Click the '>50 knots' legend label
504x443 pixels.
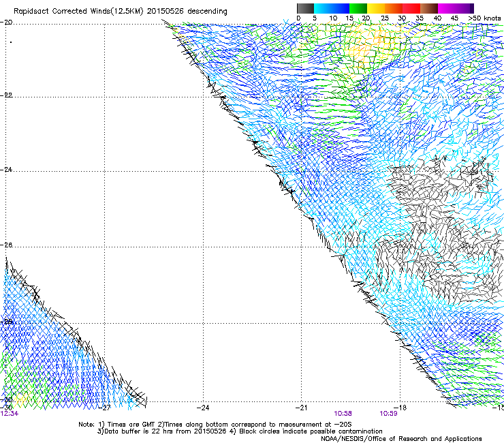point(484,18)
